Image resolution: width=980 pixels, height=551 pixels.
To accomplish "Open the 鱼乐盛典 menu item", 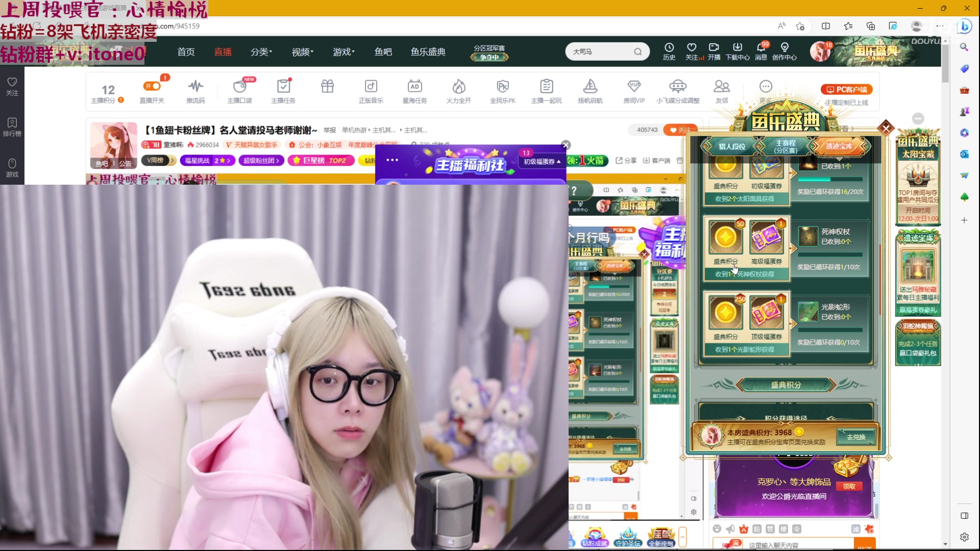I will [428, 52].
